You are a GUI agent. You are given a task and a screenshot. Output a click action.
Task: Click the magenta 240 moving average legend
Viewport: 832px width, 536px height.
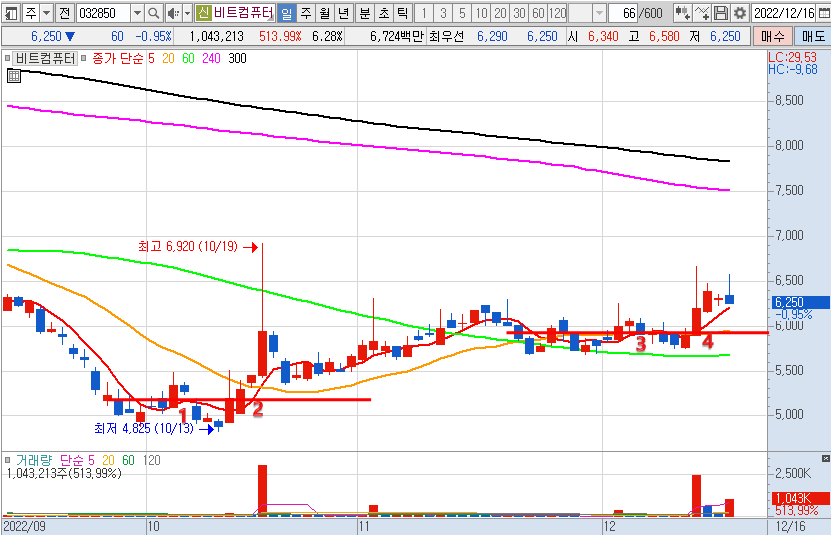pyautogui.click(x=211, y=58)
